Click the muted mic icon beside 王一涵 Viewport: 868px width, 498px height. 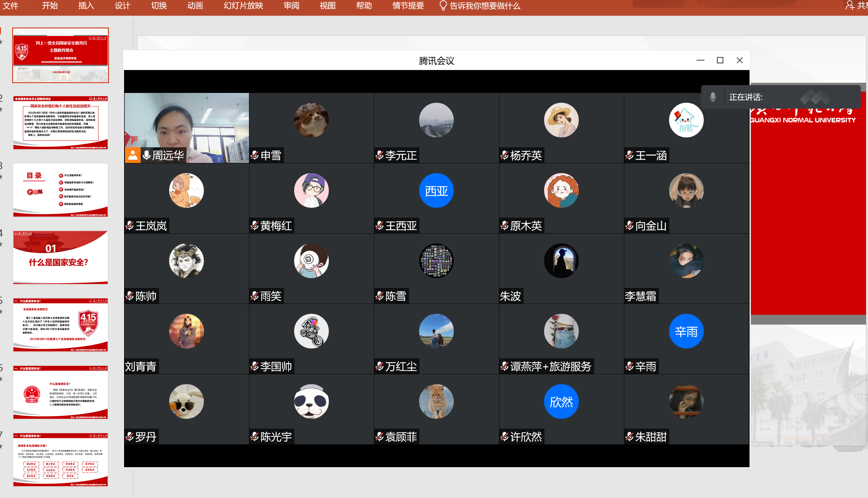[629, 156]
